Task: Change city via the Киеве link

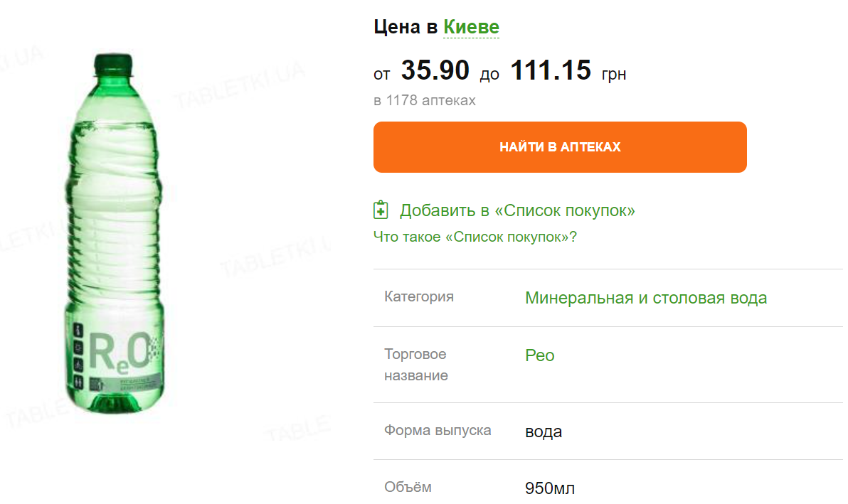Action: coord(471,27)
